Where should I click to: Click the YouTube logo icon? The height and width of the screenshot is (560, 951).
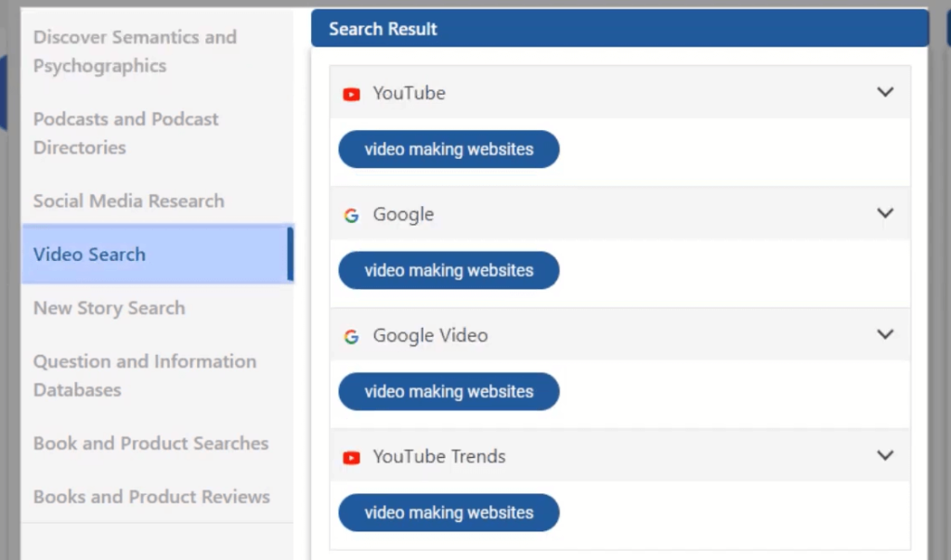(x=351, y=94)
